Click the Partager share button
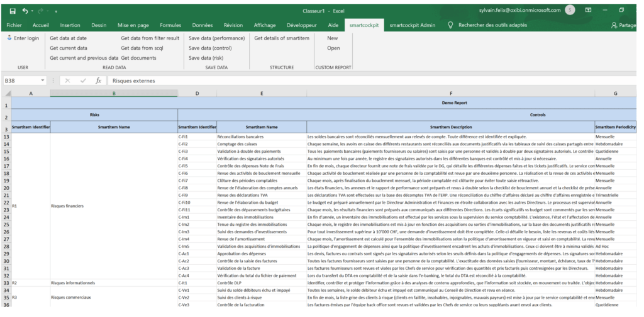Viewport: 644px width, 317px height. coord(626,25)
